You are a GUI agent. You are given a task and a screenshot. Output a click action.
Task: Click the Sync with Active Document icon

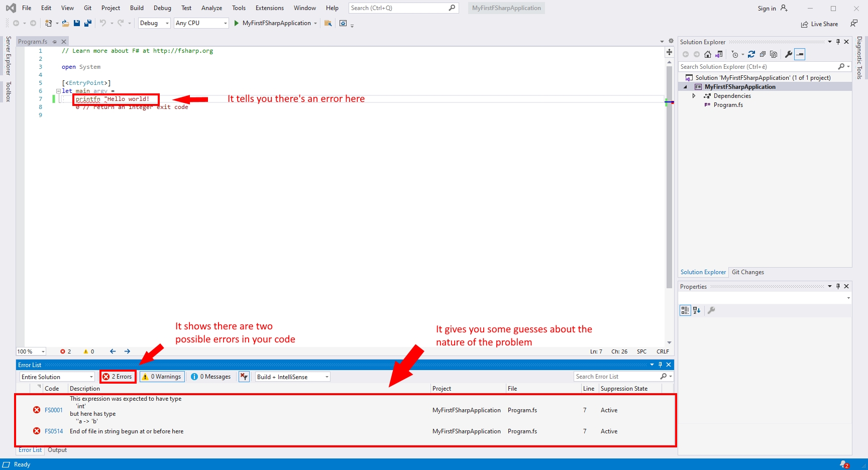[x=751, y=54]
